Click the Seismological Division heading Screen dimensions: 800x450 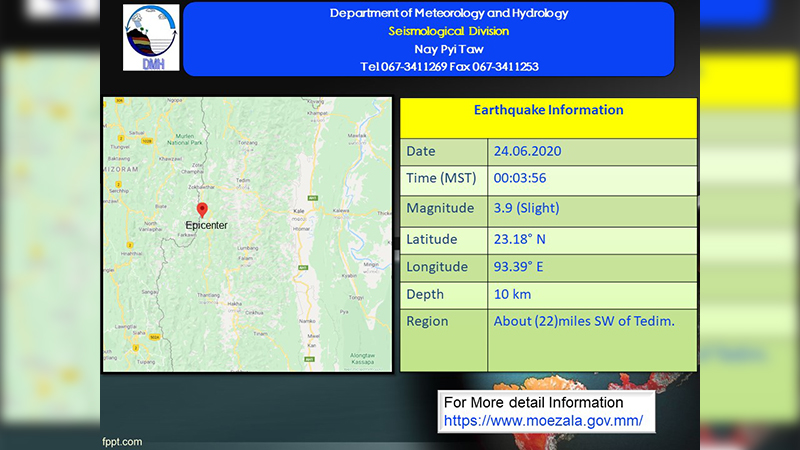448,31
